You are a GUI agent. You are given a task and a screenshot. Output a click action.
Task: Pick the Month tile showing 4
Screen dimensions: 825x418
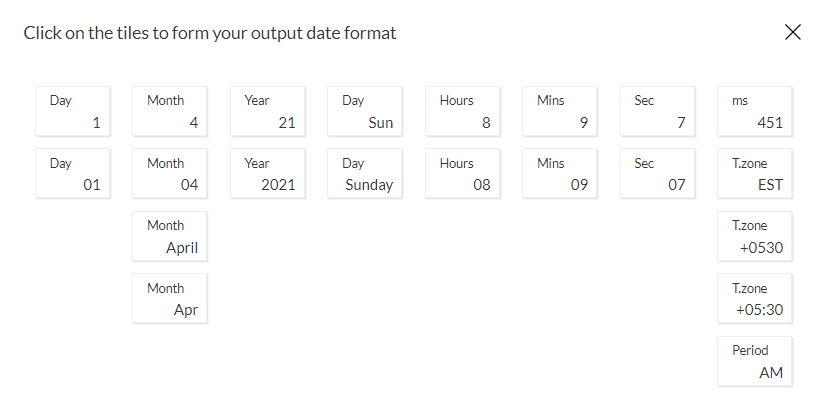click(170, 111)
